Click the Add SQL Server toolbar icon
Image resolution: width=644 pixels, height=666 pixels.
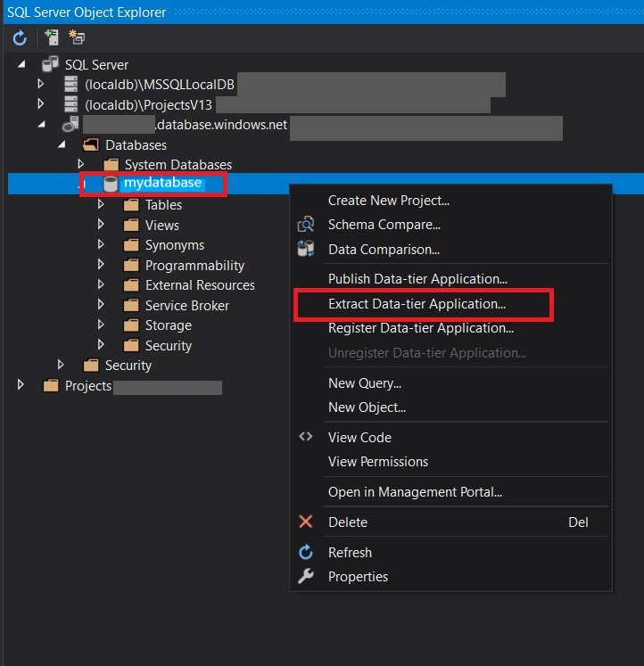tap(51, 38)
